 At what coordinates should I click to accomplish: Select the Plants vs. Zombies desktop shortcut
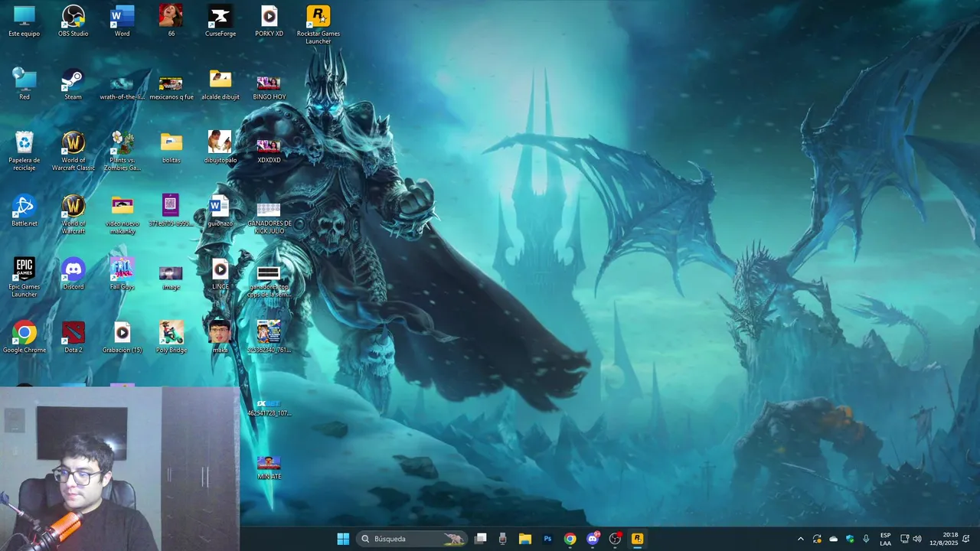[x=122, y=151]
